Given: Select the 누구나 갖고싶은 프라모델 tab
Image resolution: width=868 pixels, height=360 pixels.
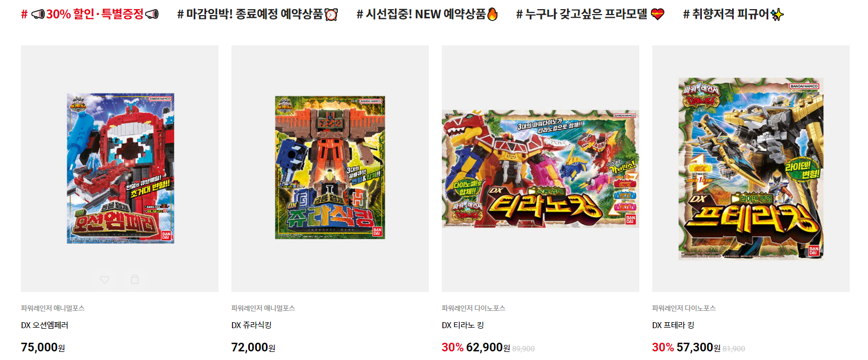Looking at the screenshot, I should point(590,14).
